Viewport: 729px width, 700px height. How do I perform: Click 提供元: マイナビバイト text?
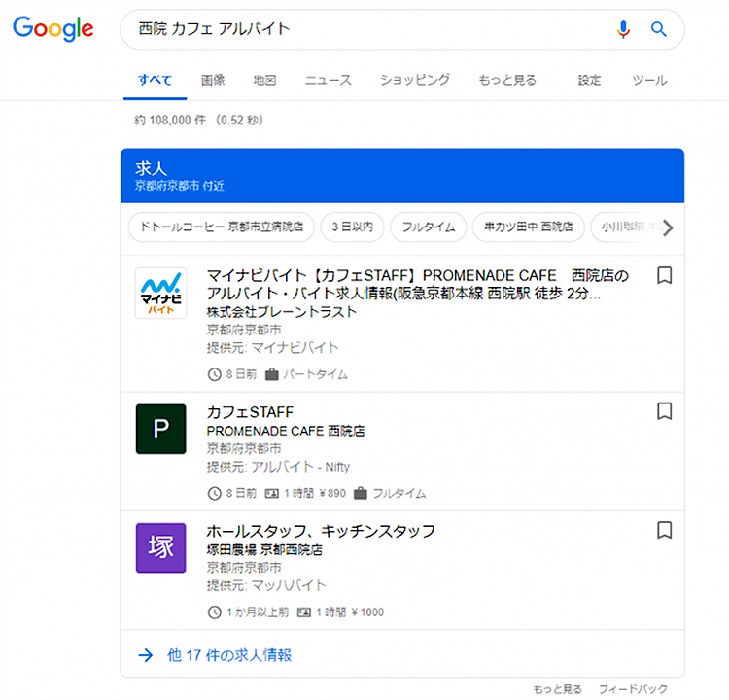272,347
